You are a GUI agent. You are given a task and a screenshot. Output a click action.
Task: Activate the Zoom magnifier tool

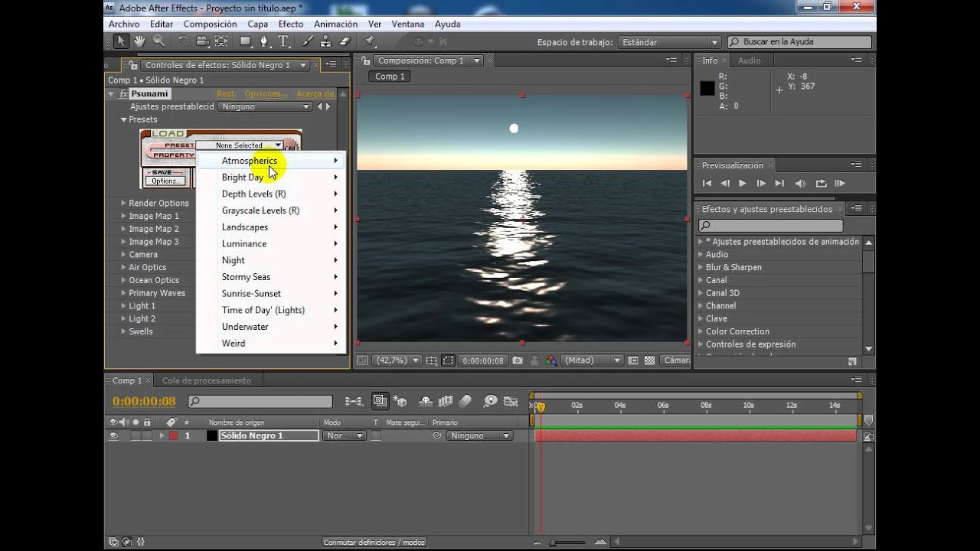coord(158,41)
